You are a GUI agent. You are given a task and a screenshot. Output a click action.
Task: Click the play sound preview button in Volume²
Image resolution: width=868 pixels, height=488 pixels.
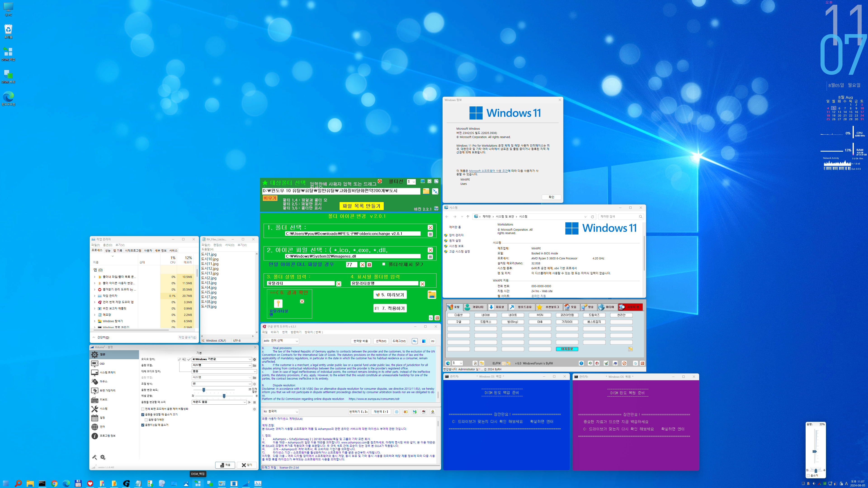250,402
